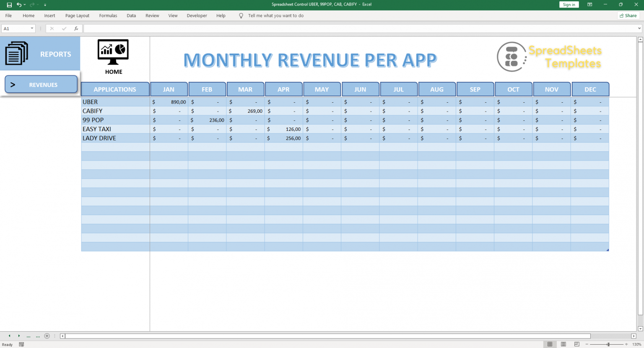Click the Normal view icon

pyautogui.click(x=550, y=344)
